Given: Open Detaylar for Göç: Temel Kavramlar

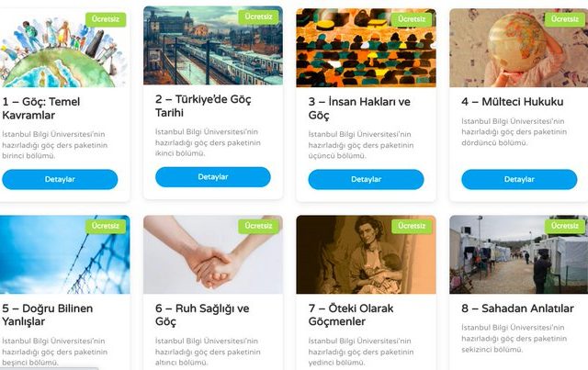Looking at the screenshot, I should pyautogui.click(x=60, y=179).
